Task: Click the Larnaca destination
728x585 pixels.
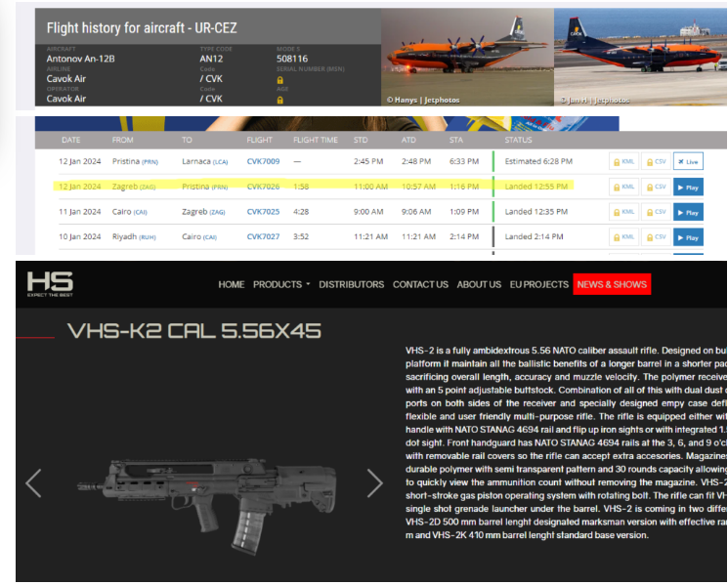Action: click(205, 161)
